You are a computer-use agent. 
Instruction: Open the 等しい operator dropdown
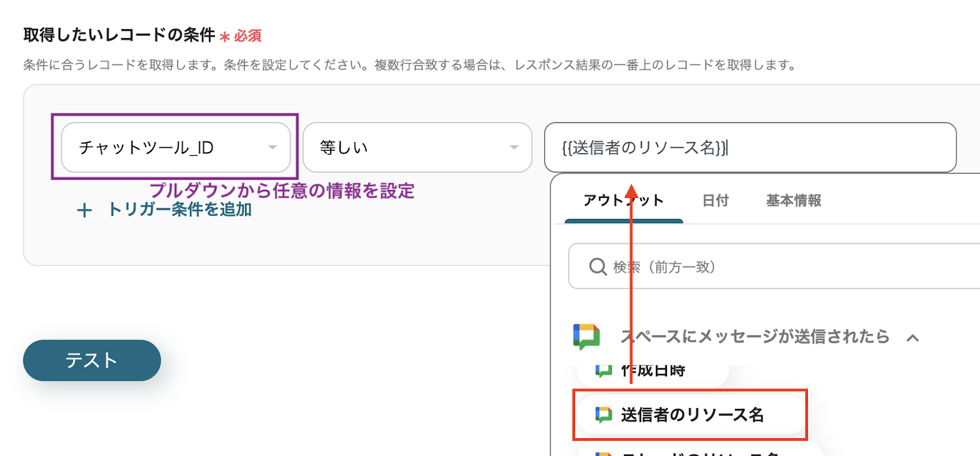[x=417, y=147]
